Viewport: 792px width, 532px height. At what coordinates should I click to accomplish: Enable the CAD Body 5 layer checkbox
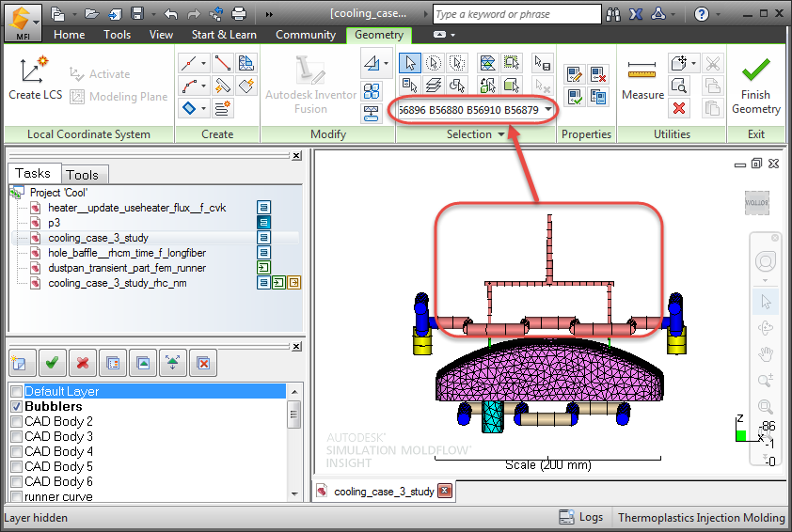17,466
